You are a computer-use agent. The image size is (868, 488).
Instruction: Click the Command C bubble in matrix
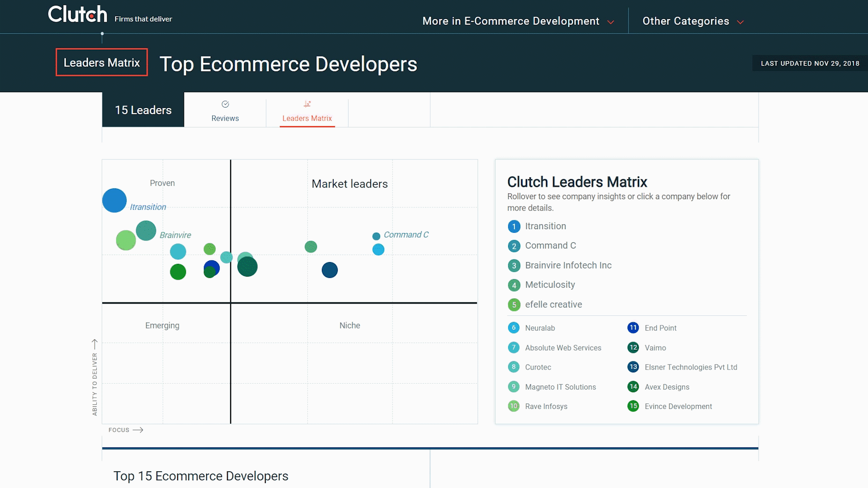376,236
